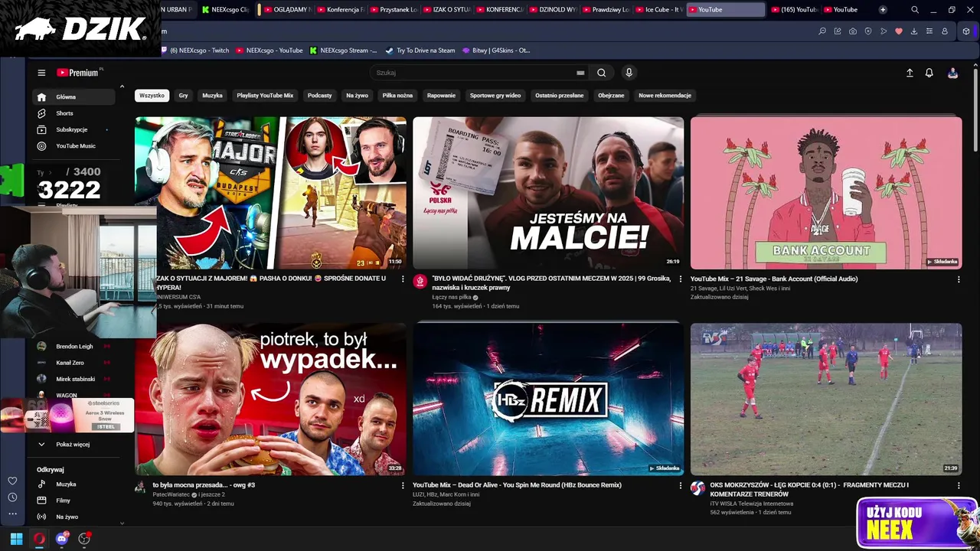Switch to the Ice Cube browser tab
This screenshot has width=980, height=551.
pyautogui.click(x=658, y=10)
